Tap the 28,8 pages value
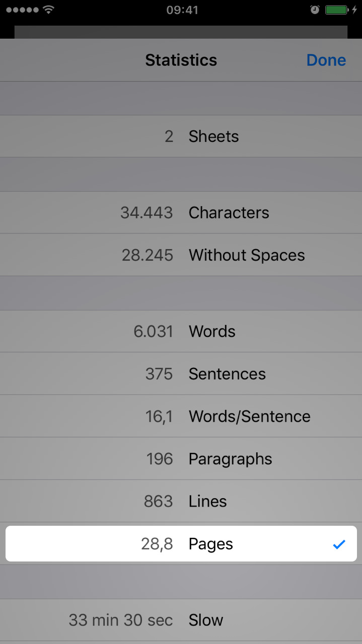This screenshot has width=362, height=644. pos(157,544)
